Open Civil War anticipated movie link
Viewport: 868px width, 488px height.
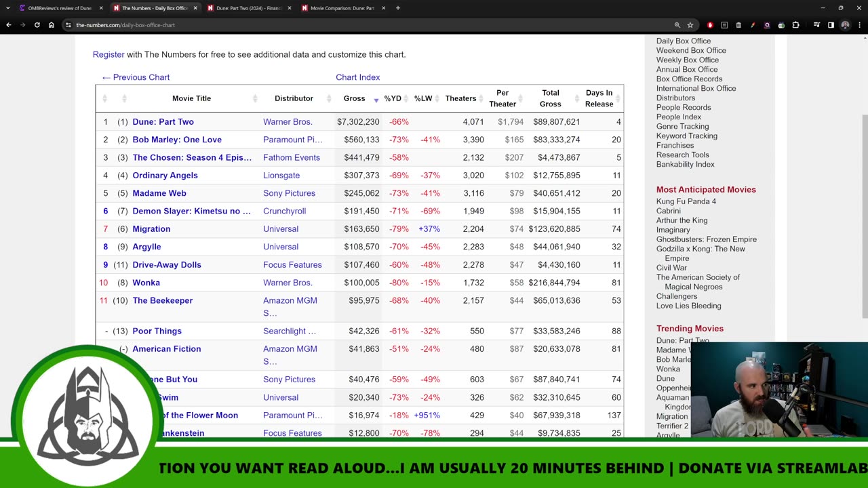671,268
